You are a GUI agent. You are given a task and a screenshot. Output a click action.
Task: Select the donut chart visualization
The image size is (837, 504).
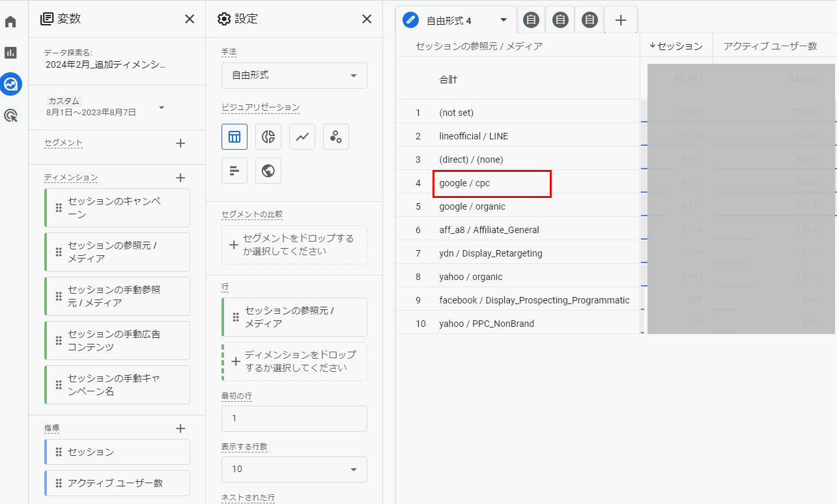268,137
